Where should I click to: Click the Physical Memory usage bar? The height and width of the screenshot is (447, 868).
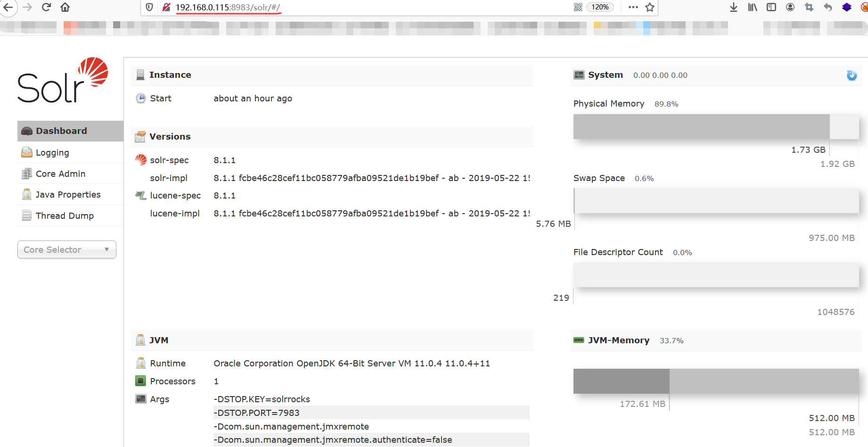716,126
